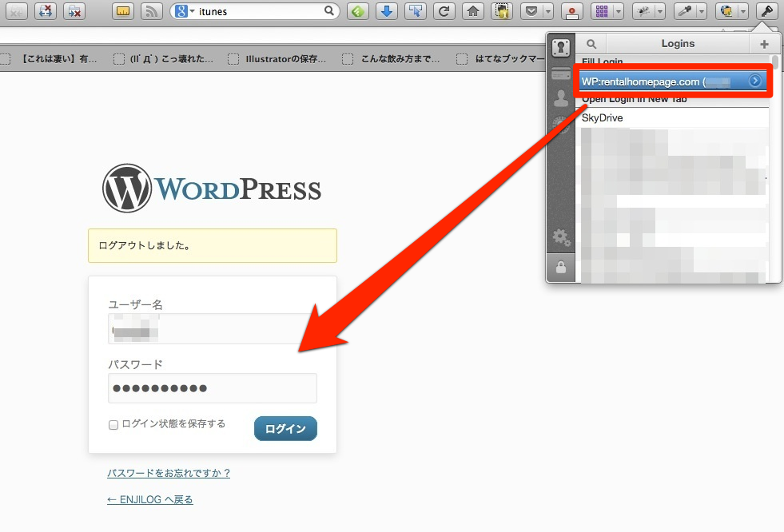Open the Identities person category
The height and width of the screenshot is (532, 784).
[x=561, y=98]
